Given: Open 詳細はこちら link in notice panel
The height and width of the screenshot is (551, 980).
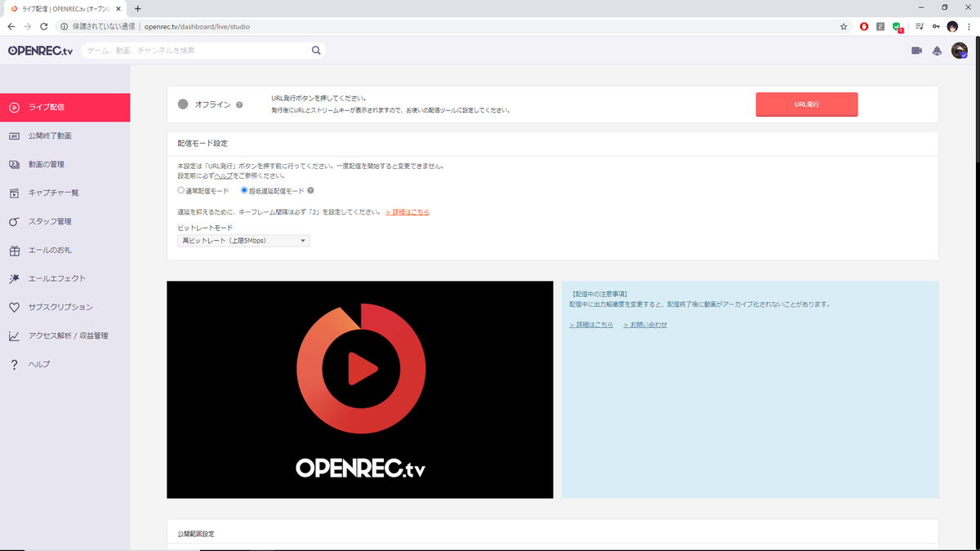Looking at the screenshot, I should pos(591,325).
